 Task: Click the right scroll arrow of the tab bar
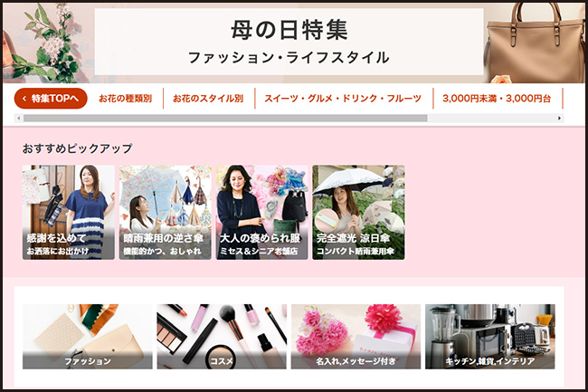coord(559,119)
